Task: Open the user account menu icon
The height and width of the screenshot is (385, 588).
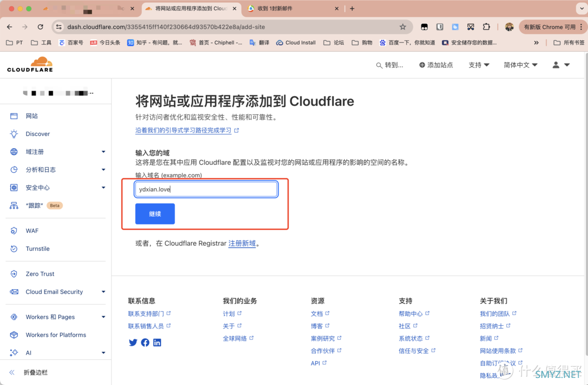Action: point(561,65)
